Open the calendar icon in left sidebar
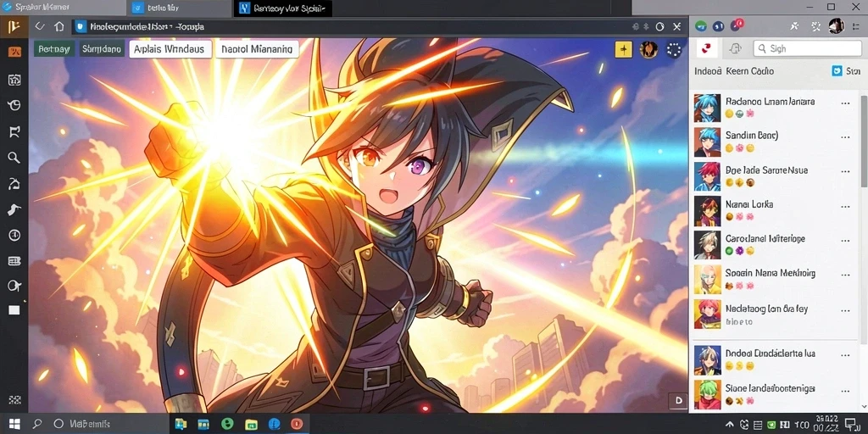The width and height of the screenshot is (868, 434). 14,80
